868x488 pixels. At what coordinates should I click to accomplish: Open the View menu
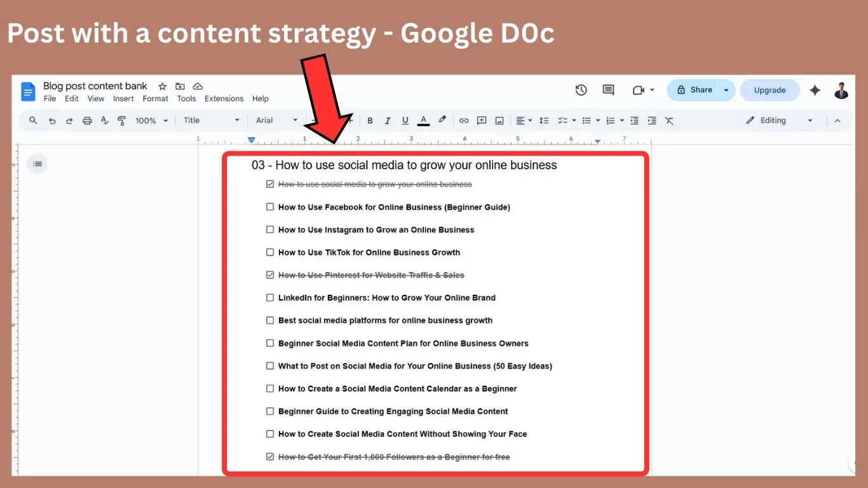click(x=96, y=99)
